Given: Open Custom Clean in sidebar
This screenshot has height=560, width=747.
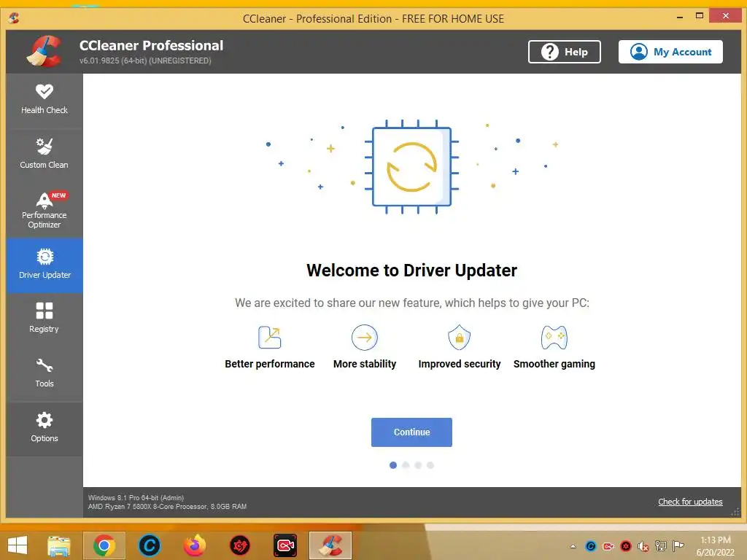Looking at the screenshot, I should point(44,155).
